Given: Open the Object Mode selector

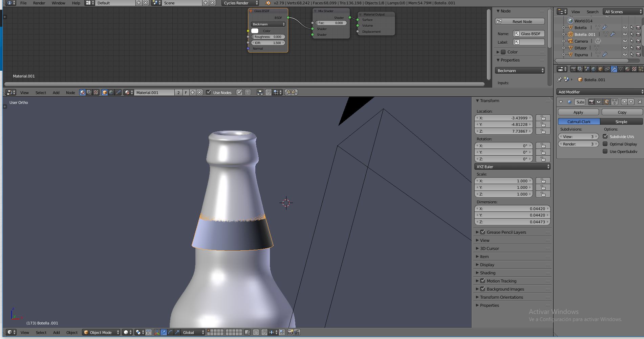Looking at the screenshot, I should 101,332.
